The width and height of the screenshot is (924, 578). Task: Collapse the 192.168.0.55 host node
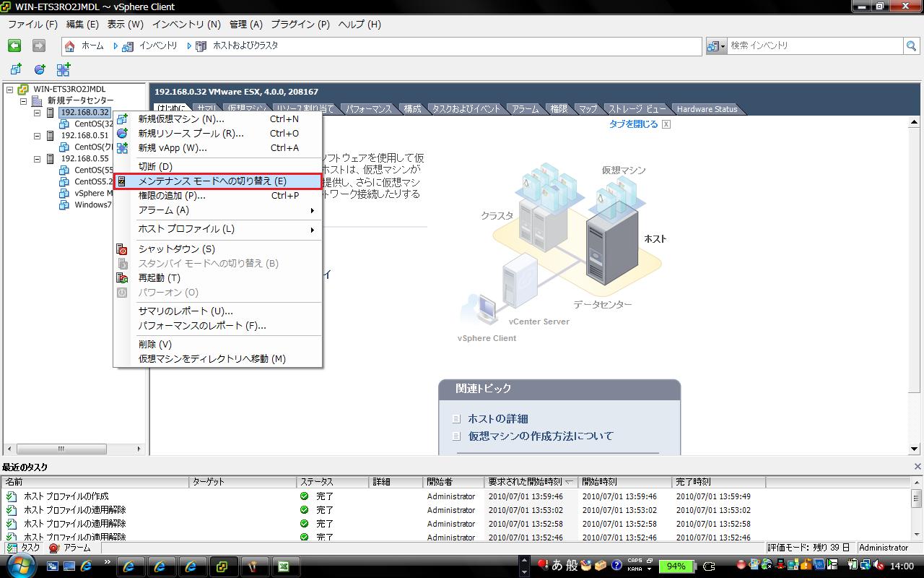pos(37,159)
